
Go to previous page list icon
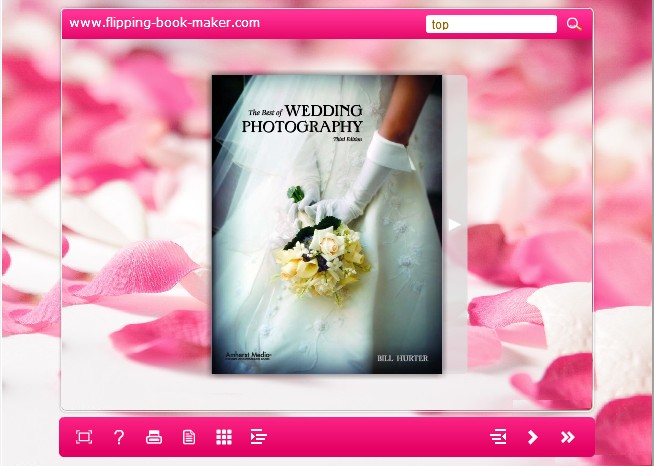coord(498,437)
